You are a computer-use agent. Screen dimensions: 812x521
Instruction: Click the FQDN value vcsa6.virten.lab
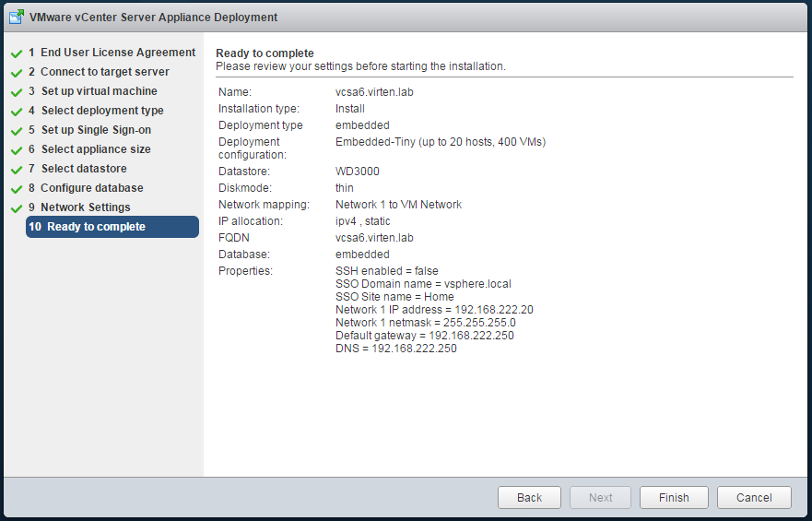(x=374, y=238)
